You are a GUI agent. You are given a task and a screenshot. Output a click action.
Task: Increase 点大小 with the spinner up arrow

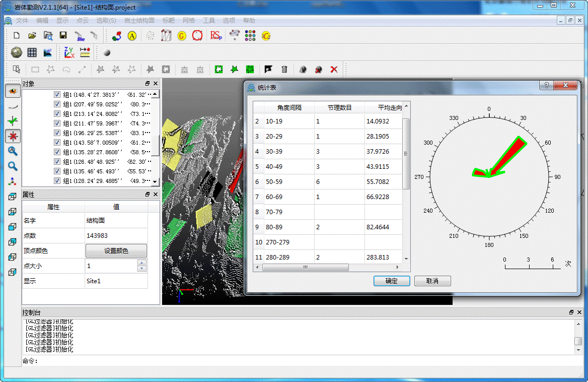pos(142,263)
